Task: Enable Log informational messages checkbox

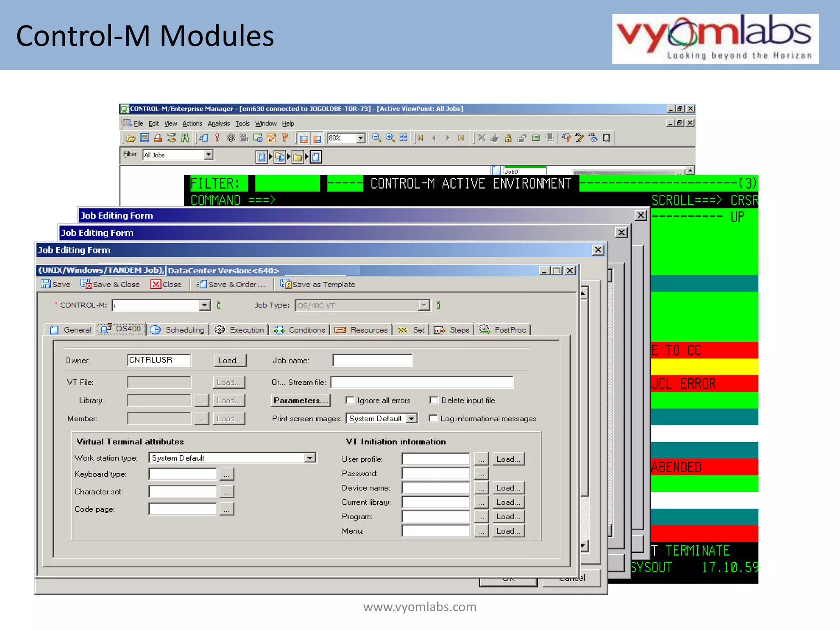Action: tap(433, 418)
